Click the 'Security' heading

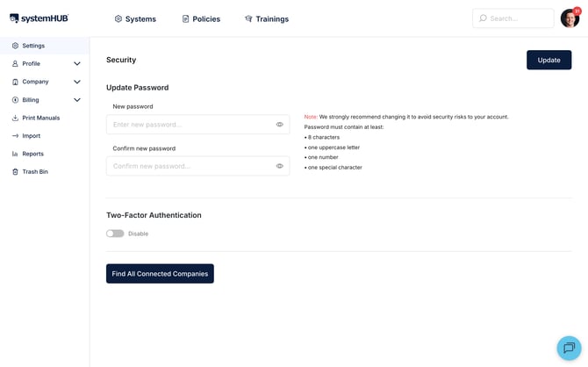coord(121,60)
